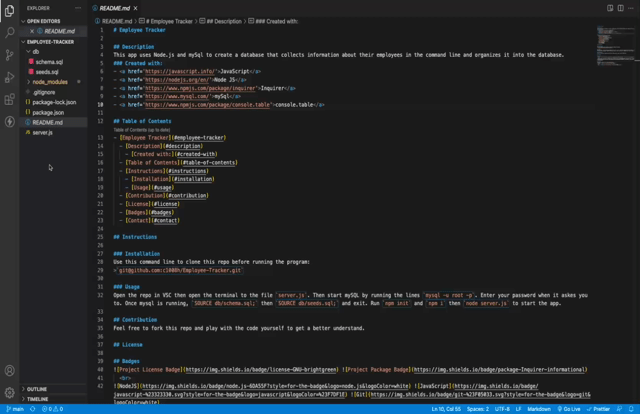Open the Explorer view in activity bar
This screenshot has width=640, height=414.
click(9, 11)
